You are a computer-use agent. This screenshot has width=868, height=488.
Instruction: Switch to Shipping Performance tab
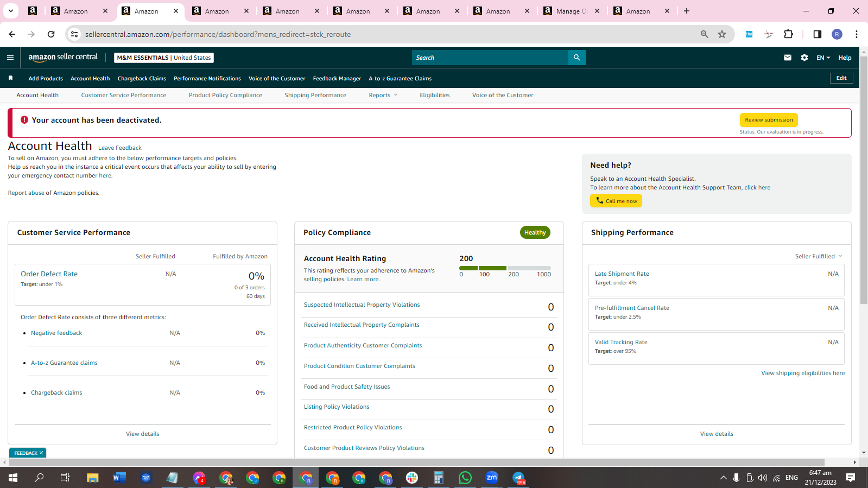[x=315, y=95]
